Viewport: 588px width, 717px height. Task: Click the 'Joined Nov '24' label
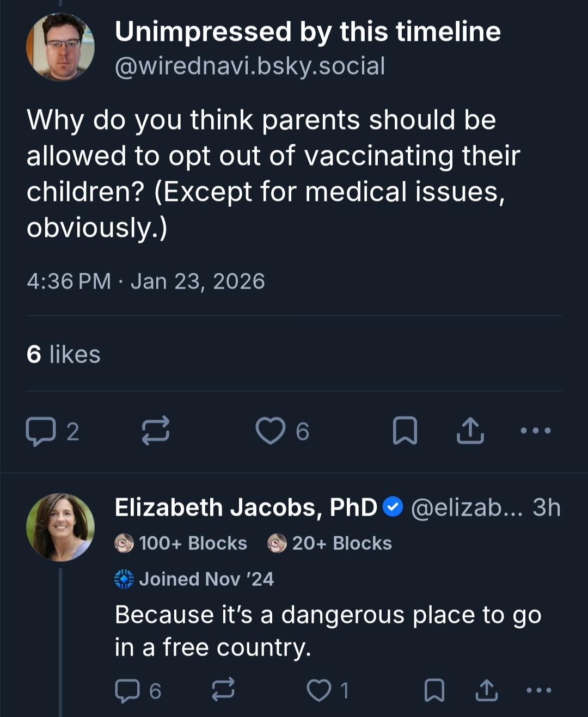[x=194, y=579]
